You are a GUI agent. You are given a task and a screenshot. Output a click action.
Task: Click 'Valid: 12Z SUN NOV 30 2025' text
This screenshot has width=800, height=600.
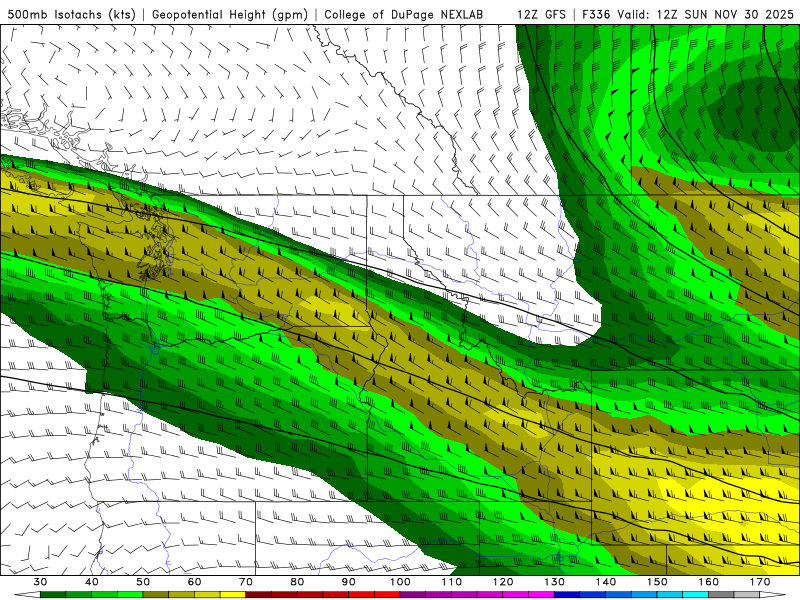(x=706, y=14)
